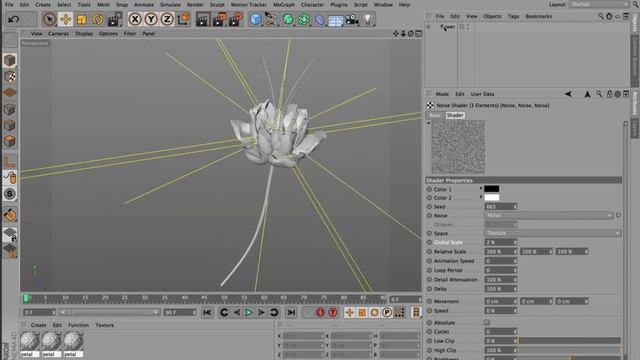Viewport: 640px width, 360px height.
Task: Toggle the Z axis lock
Action: [167, 19]
